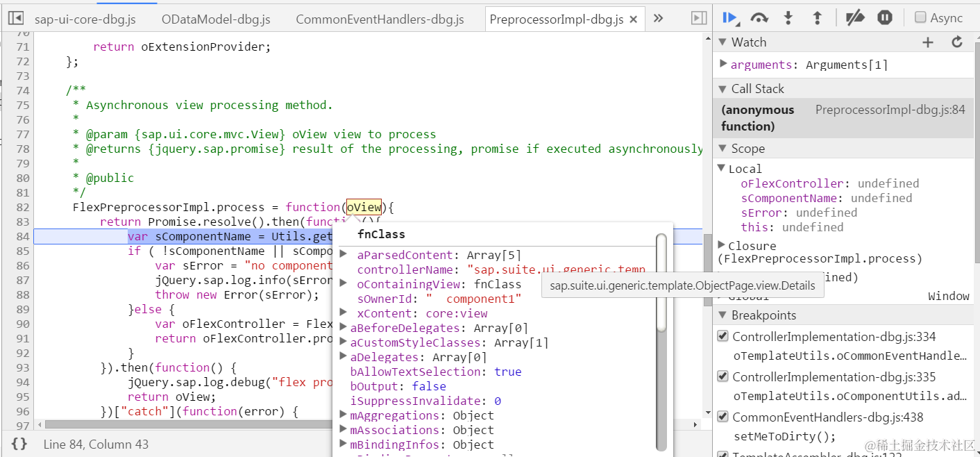The height and width of the screenshot is (457, 980).
Task: Click oTemplateUtils.oComponentUtils.ad… breakpoint code
Action: tap(850, 396)
